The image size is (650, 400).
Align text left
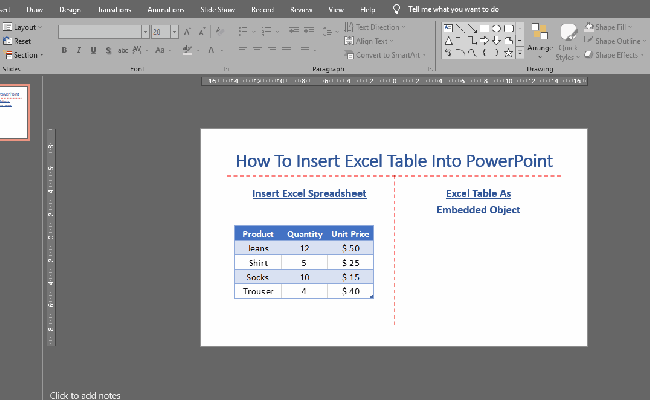[243, 49]
